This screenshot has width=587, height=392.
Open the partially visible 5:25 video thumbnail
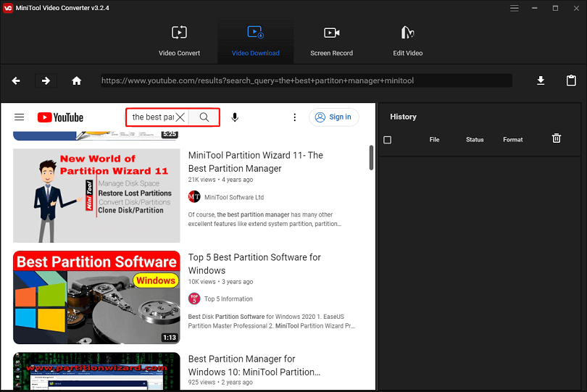(x=96, y=136)
